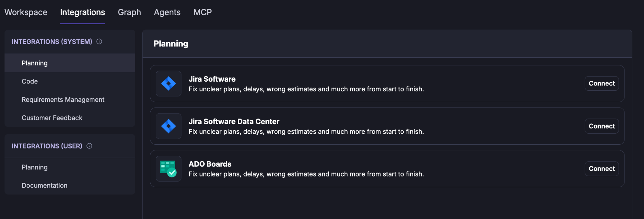Image resolution: width=644 pixels, height=219 pixels.
Task: Select Customer Feedback category
Action: tap(70, 118)
